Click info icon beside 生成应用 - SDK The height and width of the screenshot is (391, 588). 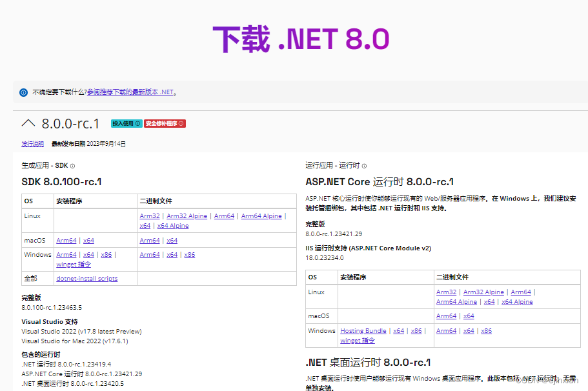tap(73, 166)
